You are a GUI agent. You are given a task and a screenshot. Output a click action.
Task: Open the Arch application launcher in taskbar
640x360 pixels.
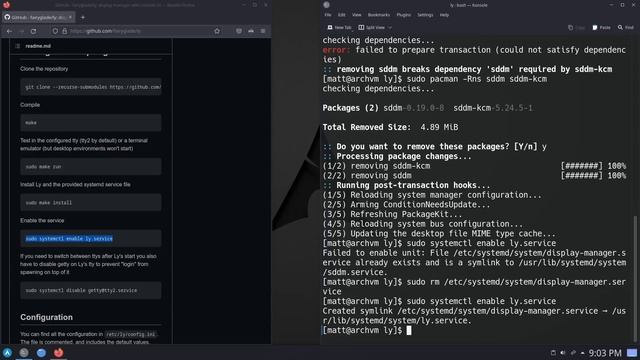tap(7, 353)
